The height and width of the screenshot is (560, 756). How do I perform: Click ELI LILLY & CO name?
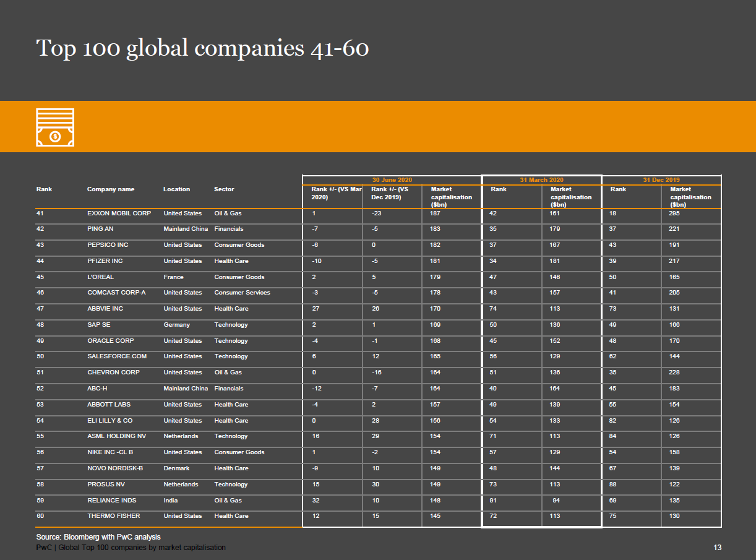click(x=110, y=421)
